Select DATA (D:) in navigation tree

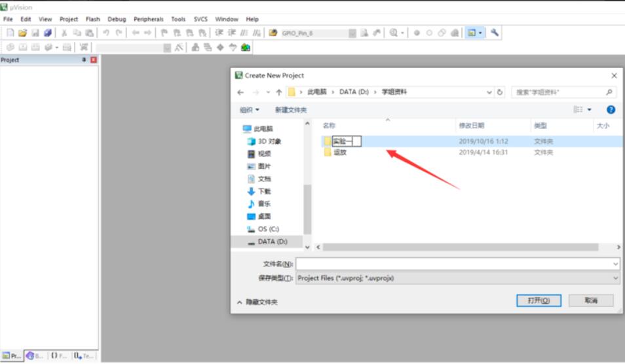click(x=273, y=242)
